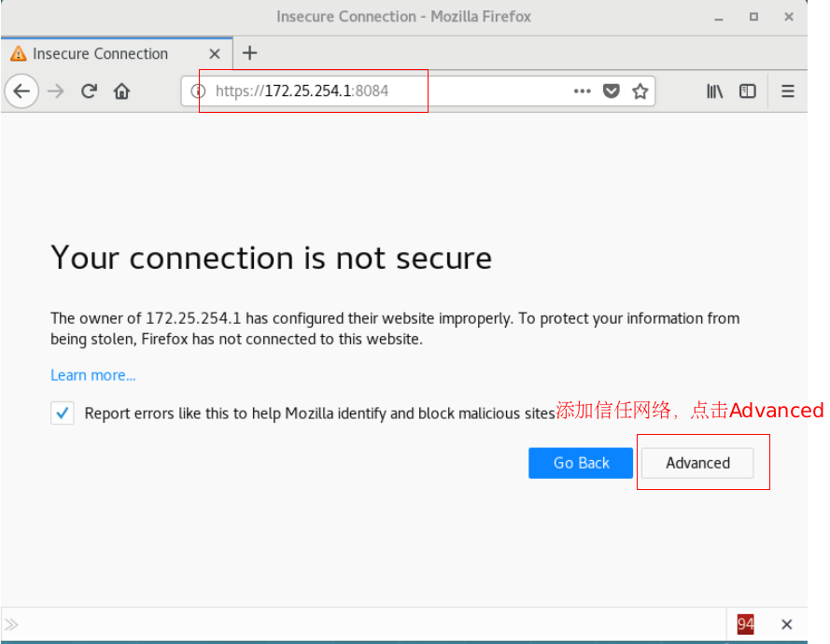The height and width of the screenshot is (644, 830).
Task: Show site information icon in address bar
Action: (x=198, y=91)
